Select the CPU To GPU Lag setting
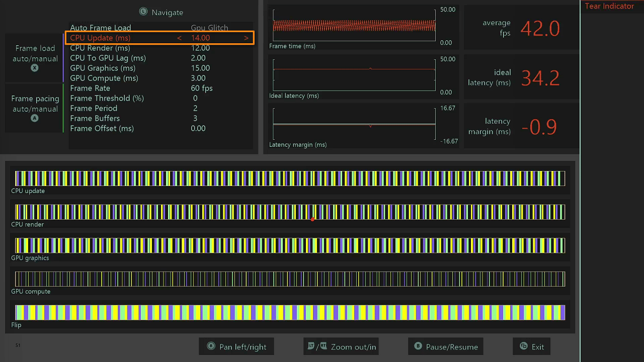 161,58
